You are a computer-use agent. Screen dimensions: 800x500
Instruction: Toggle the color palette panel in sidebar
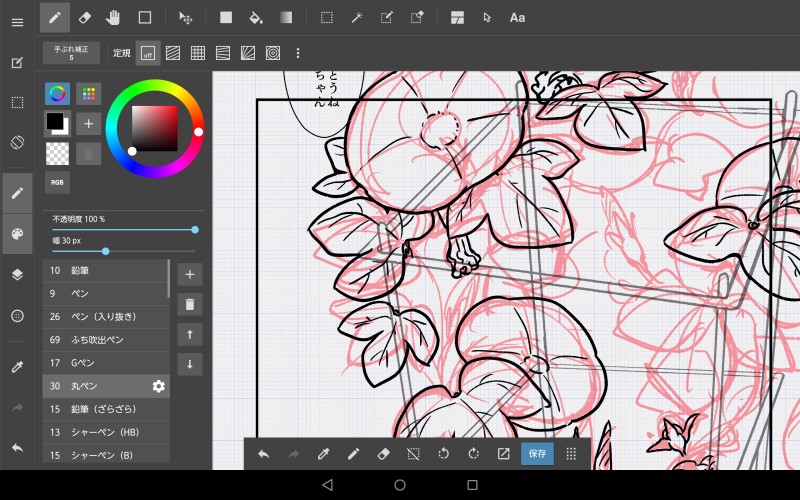point(17,234)
